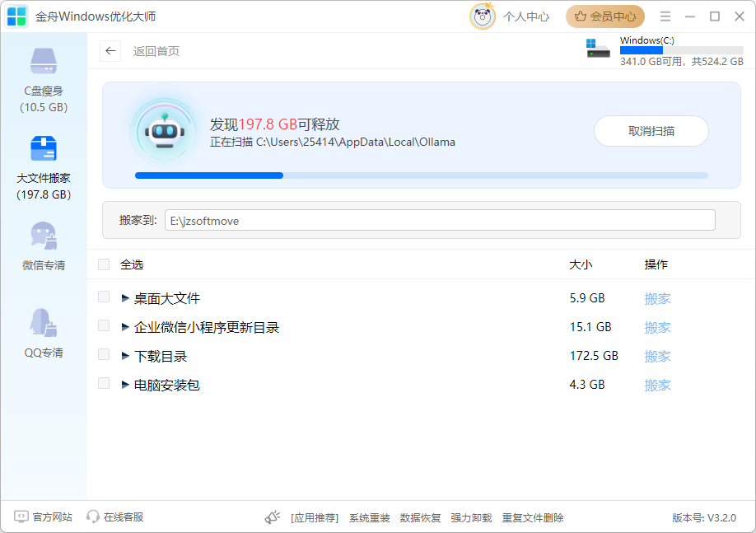The width and height of the screenshot is (756, 533).
Task: Click the robot scan mascot icon
Action: point(164,130)
